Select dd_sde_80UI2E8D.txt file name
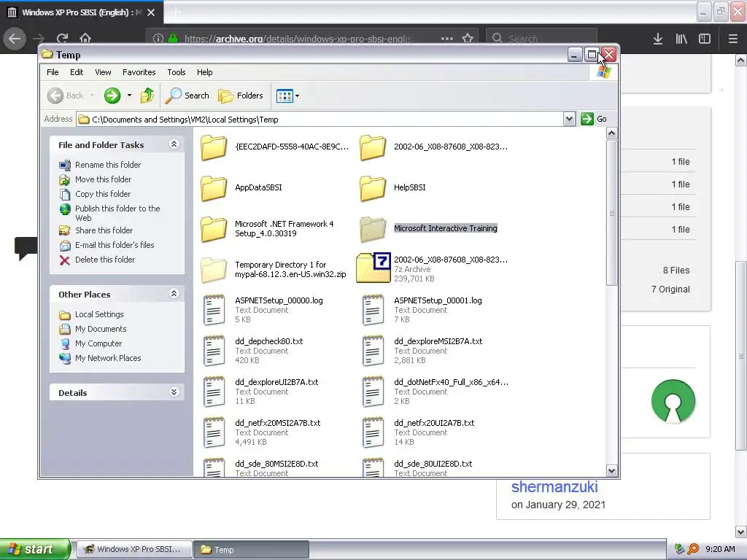 click(433, 464)
